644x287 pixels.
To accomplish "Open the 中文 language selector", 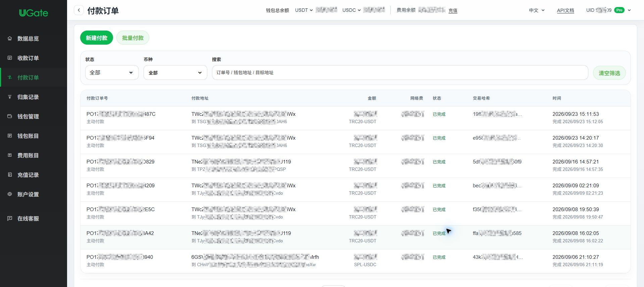I will pos(537,10).
